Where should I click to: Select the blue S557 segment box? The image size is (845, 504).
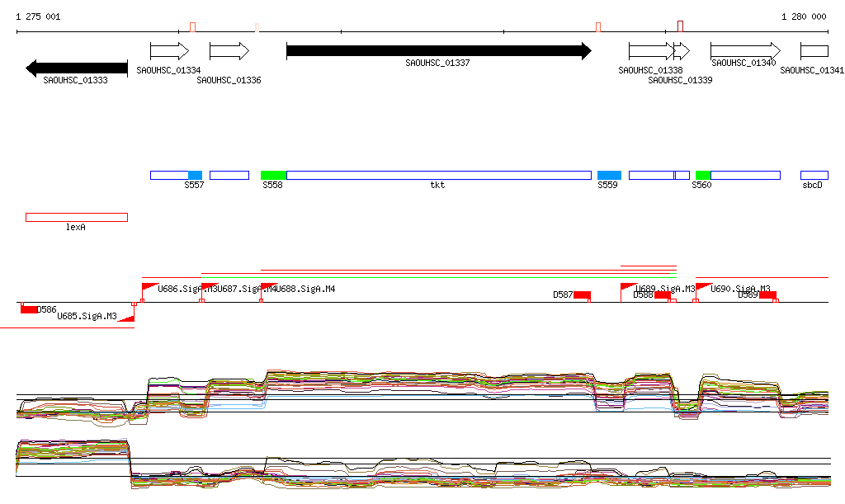[195, 175]
